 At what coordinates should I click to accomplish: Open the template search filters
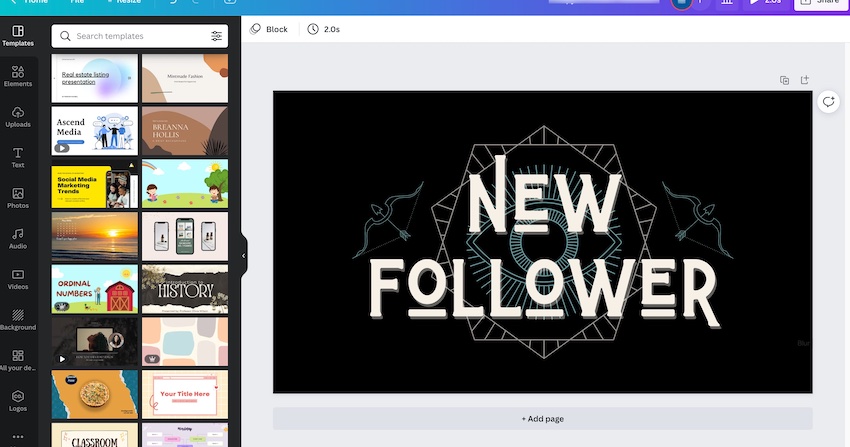coord(217,36)
